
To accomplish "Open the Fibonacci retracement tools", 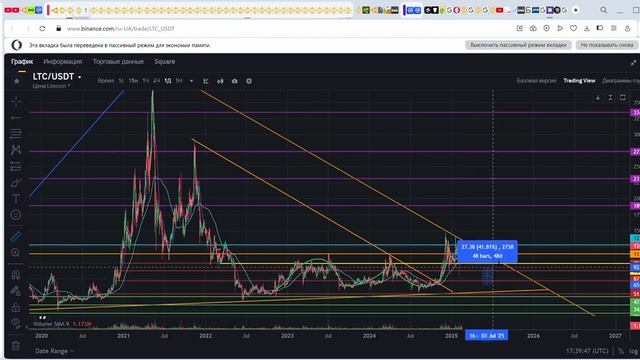I will pyautogui.click(x=16, y=133).
